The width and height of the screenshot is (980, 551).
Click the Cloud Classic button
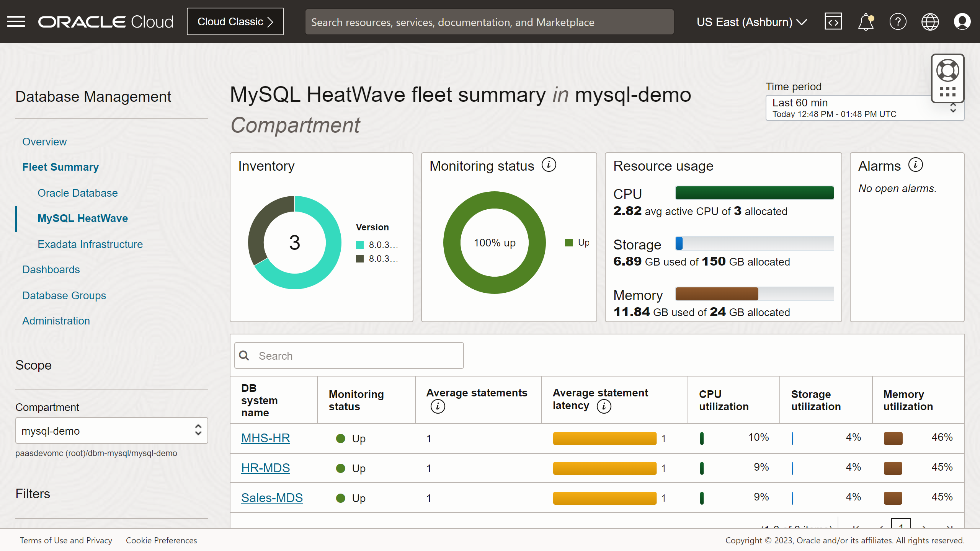235,21
